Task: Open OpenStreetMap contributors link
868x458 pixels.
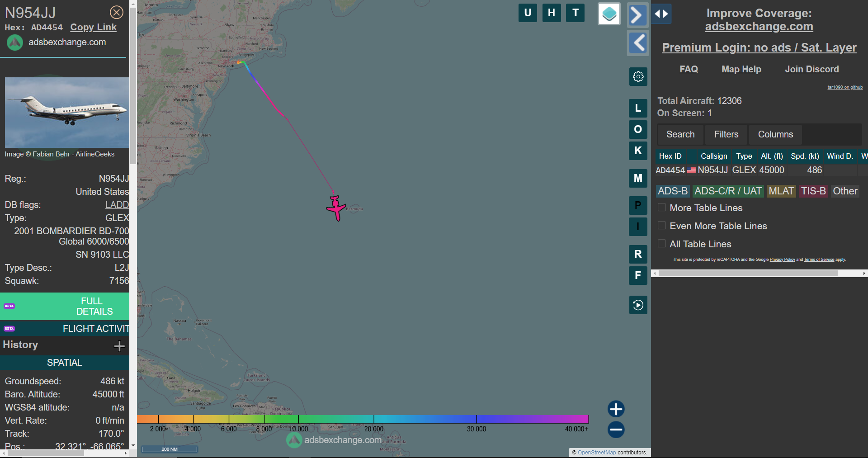Action: tap(597, 453)
